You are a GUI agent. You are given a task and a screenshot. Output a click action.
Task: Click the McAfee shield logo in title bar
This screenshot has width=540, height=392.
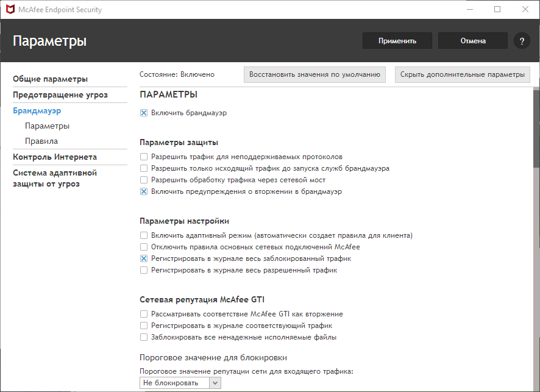coord(11,9)
